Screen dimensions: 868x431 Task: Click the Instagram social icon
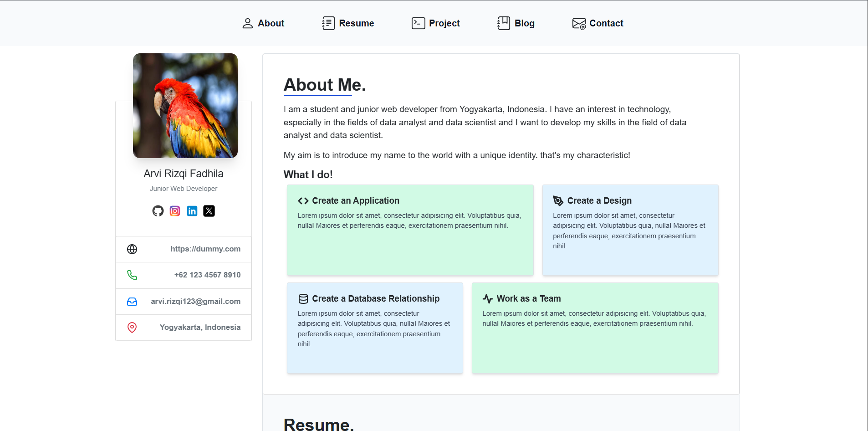click(175, 211)
